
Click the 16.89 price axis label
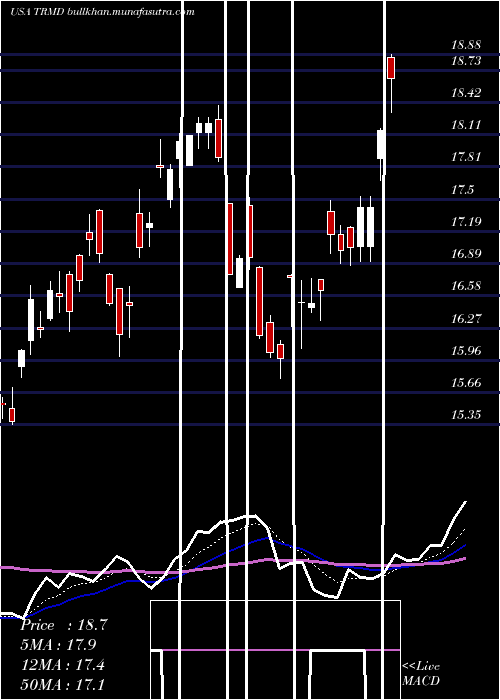[x=466, y=254]
